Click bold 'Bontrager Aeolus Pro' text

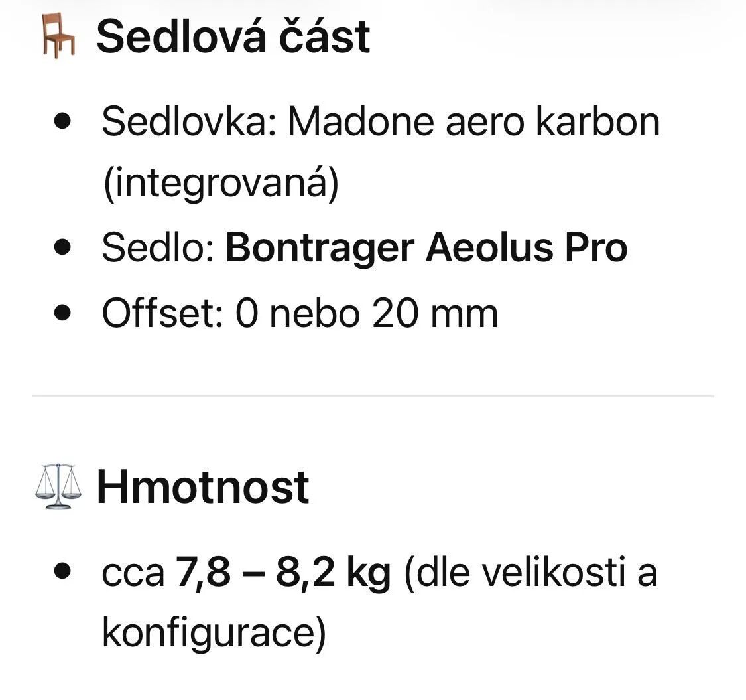[426, 247]
